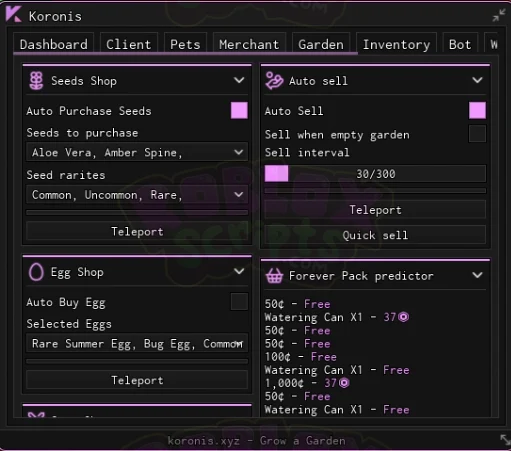The height and width of the screenshot is (451, 511).
Task: Switch to the Inventory tab
Action: (x=396, y=44)
